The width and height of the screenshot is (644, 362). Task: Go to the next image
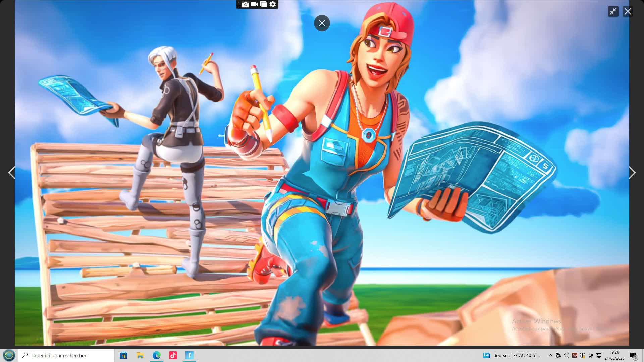coord(632,173)
